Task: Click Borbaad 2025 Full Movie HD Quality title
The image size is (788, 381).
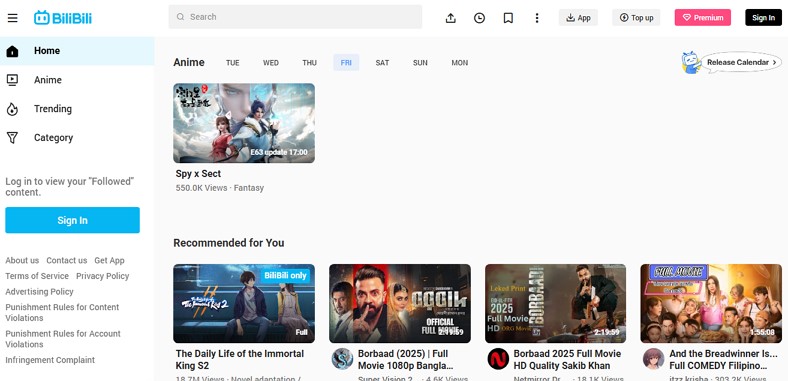Action: [567, 360]
